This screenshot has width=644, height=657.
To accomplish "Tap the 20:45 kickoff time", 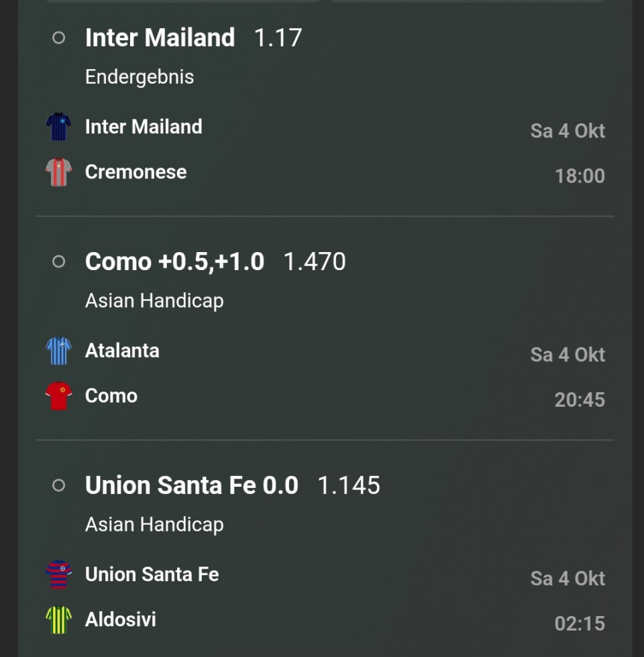I will click(580, 400).
